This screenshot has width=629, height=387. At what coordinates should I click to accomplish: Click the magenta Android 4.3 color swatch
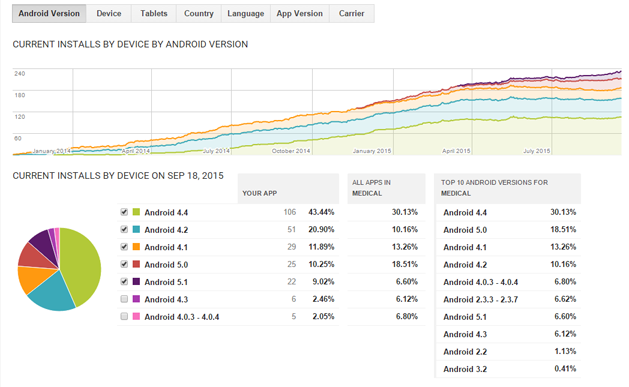pyautogui.click(x=136, y=299)
